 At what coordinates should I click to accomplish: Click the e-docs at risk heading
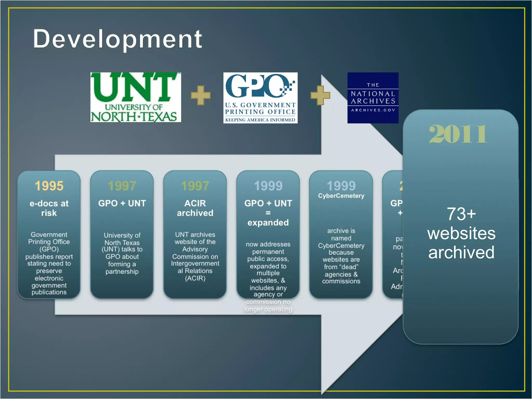pos(49,208)
